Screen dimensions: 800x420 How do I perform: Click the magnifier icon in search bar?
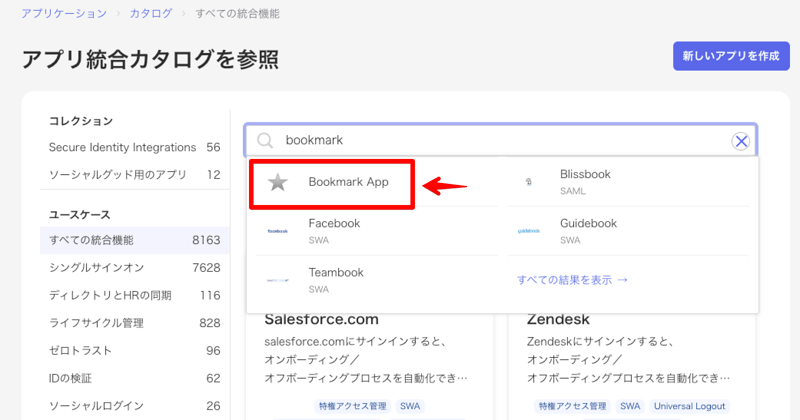point(265,141)
